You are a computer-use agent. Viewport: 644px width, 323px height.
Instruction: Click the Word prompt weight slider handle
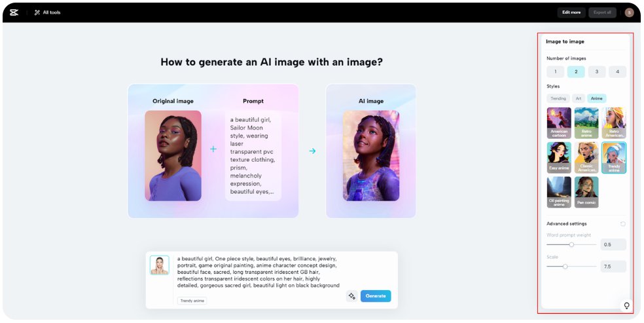pyautogui.click(x=571, y=244)
